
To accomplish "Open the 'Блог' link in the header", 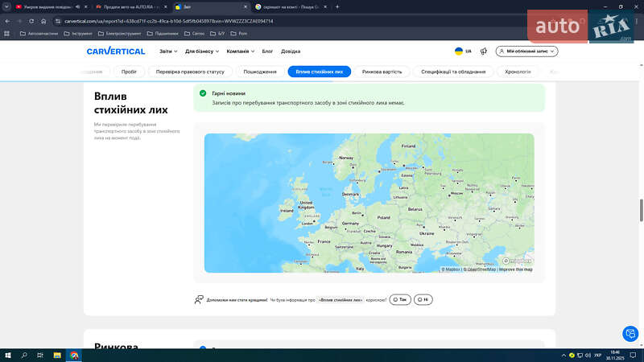I will pos(267,51).
